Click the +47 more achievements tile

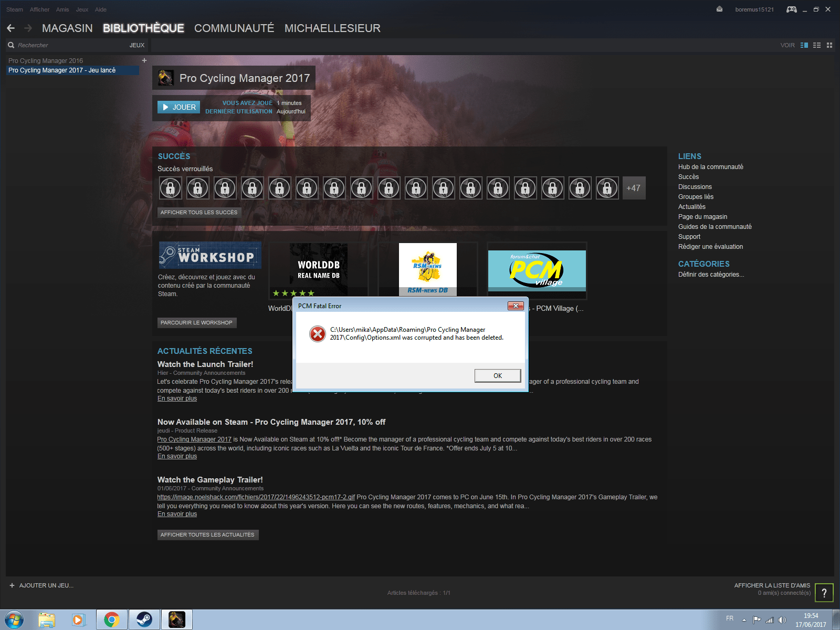click(634, 188)
